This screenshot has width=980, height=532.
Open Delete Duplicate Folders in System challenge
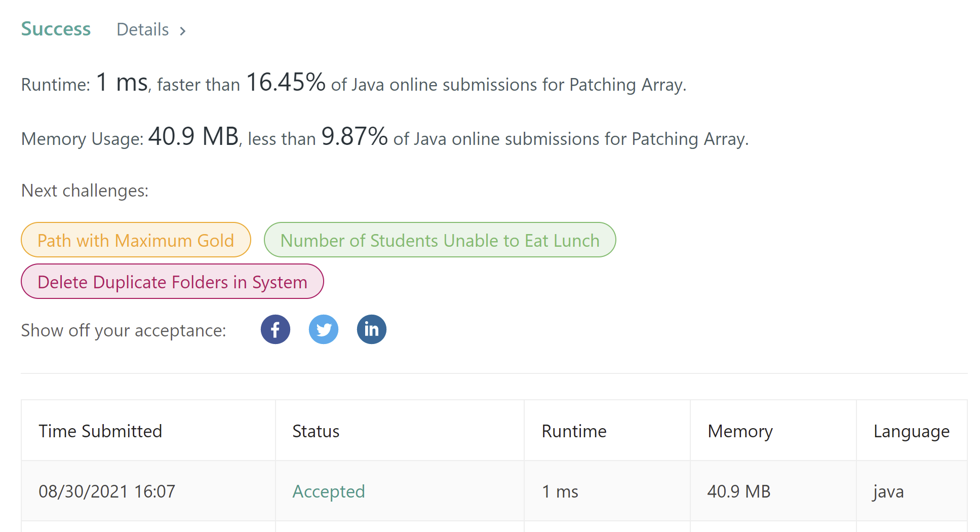click(172, 281)
